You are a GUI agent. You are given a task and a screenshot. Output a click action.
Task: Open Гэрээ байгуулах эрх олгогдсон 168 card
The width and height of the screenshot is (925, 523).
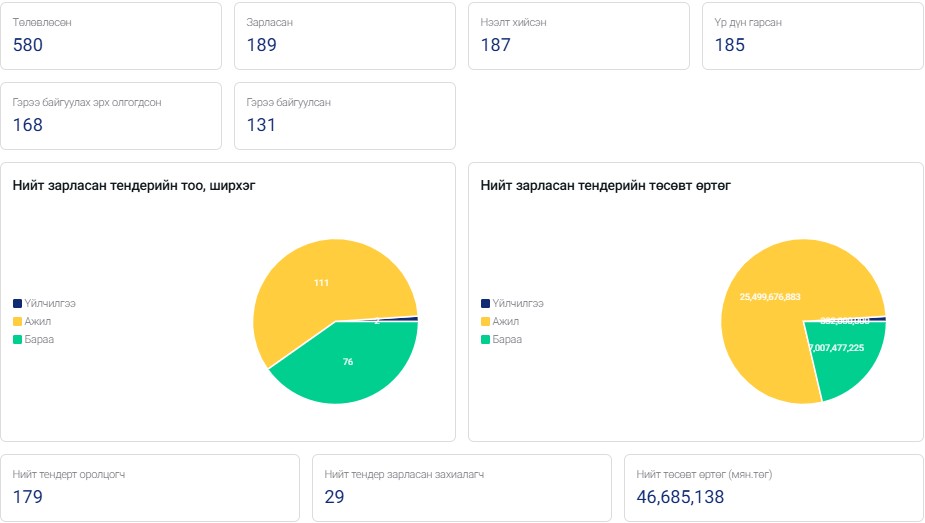point(111,115)
